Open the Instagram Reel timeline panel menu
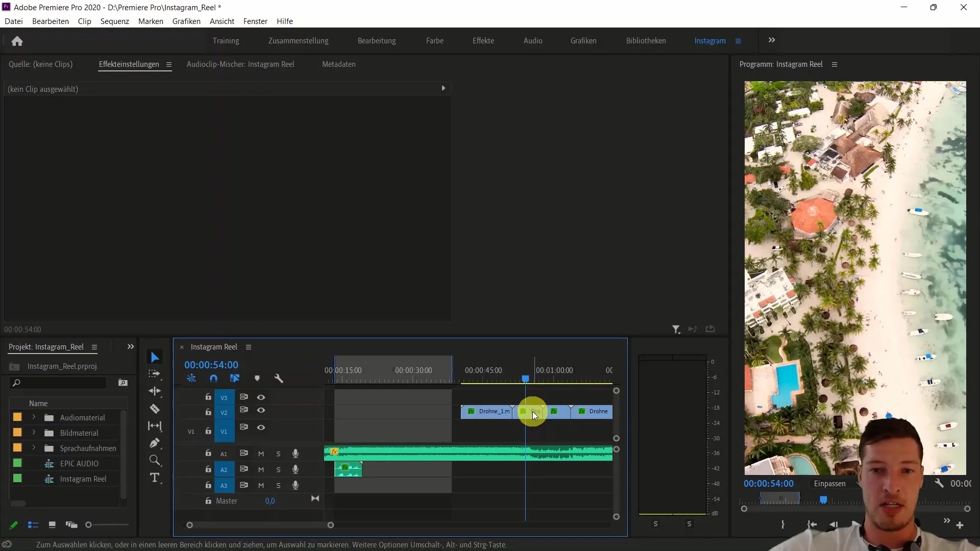The height and width of the screenshot is (551, 980). tap(249, 347)
